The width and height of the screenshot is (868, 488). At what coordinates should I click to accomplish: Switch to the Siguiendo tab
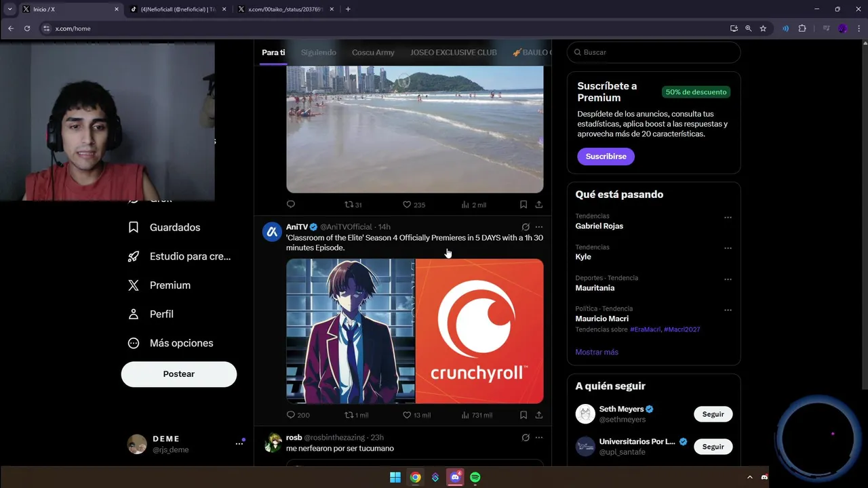coord(318,52)
